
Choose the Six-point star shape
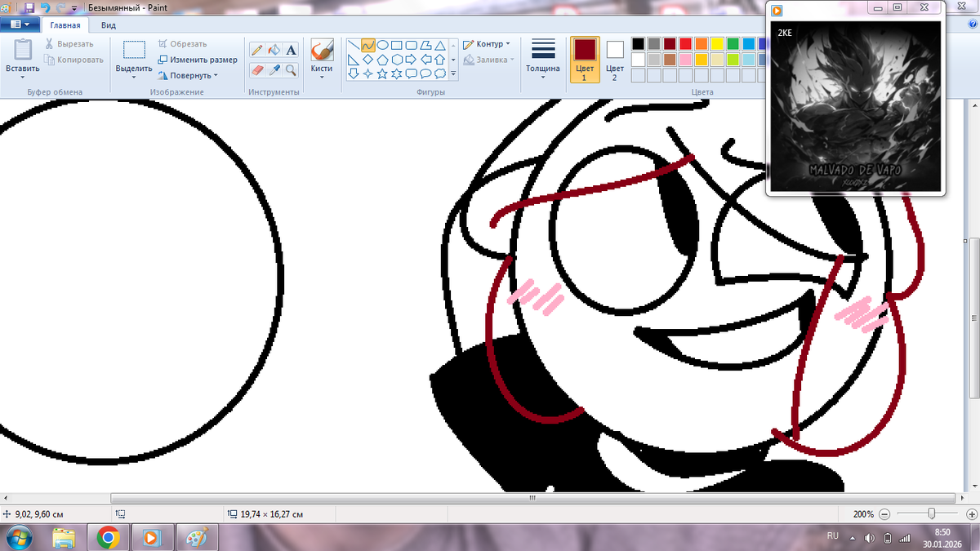[397, 73]
